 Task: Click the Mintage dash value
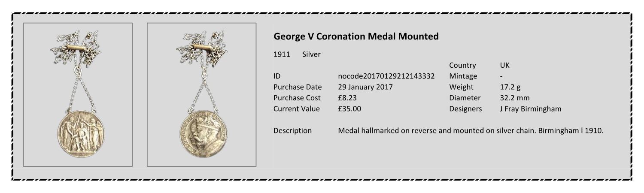501,76
